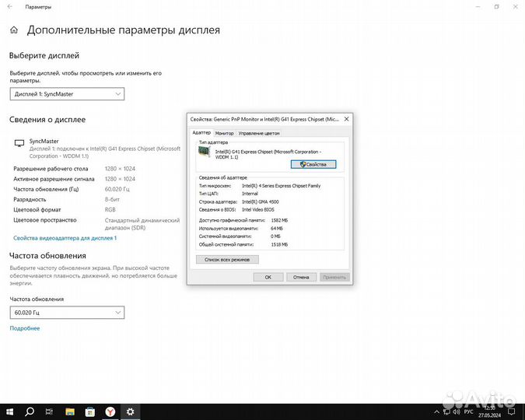The width and height of the screenshot is (525, 420).
Task: Click the SyncMaster monitor icon
Action: [19, 143]
